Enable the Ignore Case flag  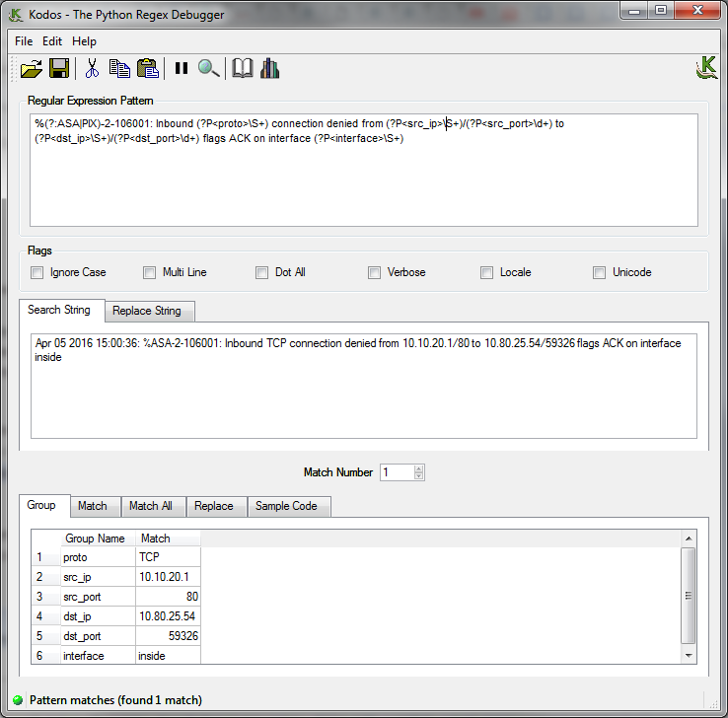pos(37,272)
